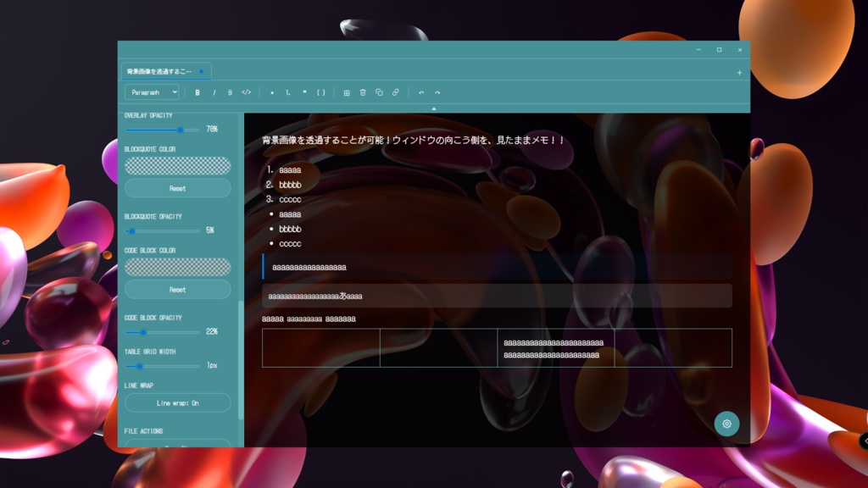Click the settings panel scrollbar
Viewport: 868px width, 488px height.
240,359
